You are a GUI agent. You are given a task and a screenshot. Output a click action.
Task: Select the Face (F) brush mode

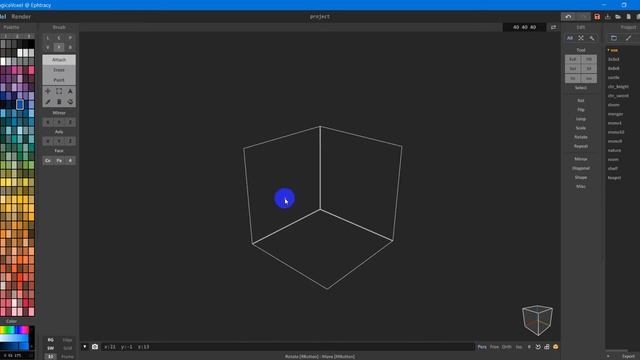click(59, 47)
